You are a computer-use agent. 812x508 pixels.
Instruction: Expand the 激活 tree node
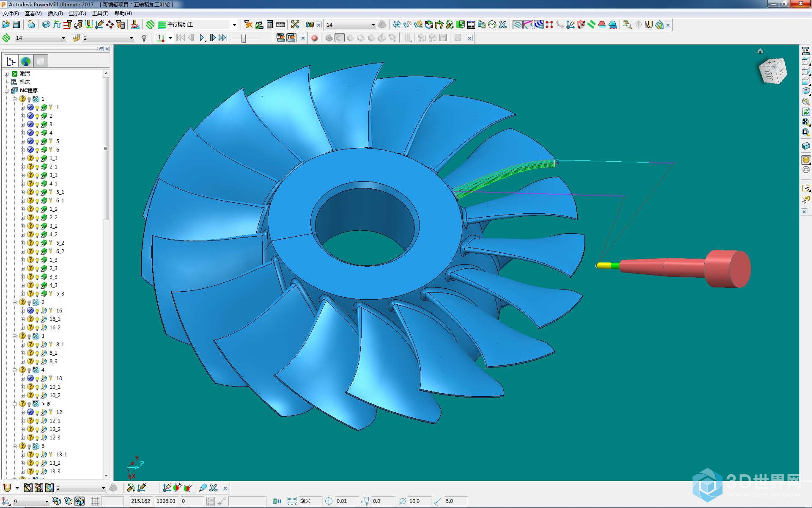(7, 74)
